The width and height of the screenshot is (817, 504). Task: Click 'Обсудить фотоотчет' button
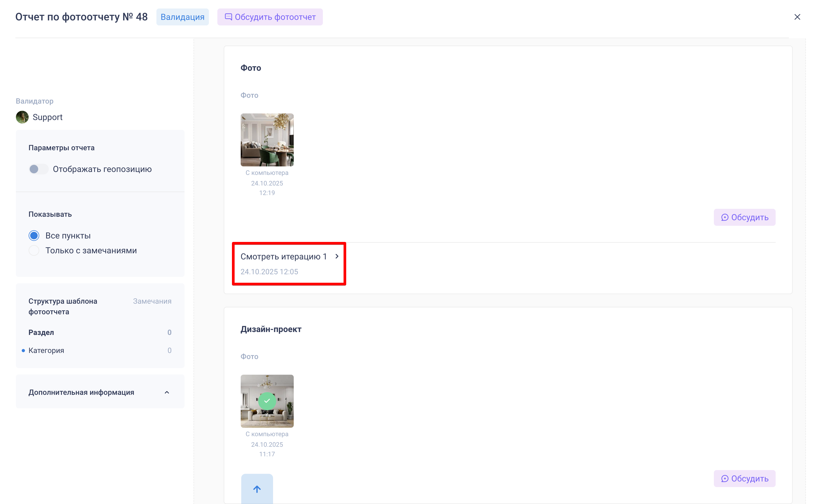point(275,17)
